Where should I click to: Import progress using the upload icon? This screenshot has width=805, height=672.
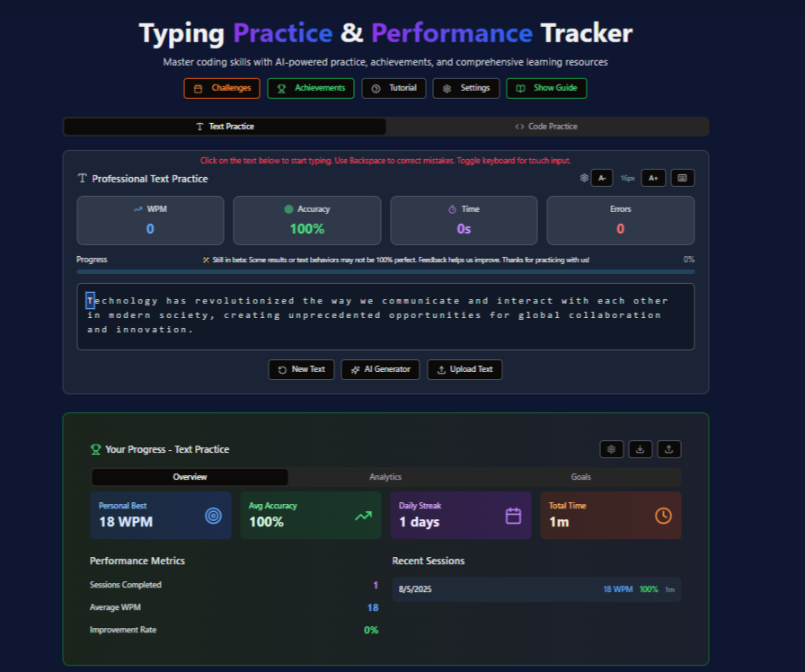669,449
